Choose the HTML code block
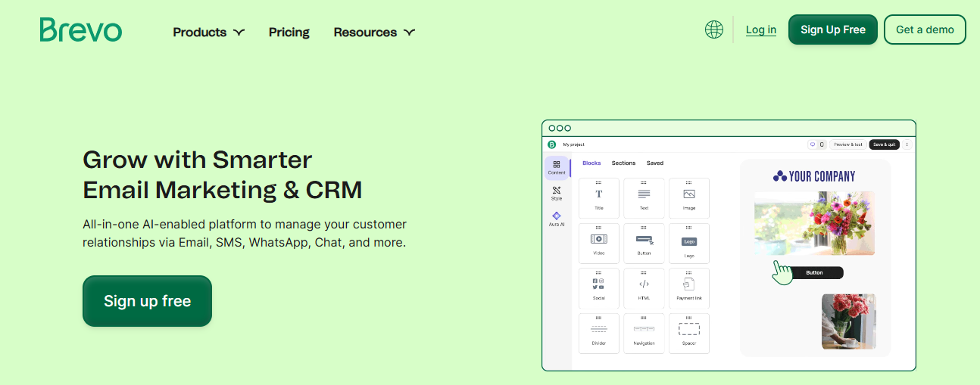Viewport: 980px width, 385px height. [644, 288]
